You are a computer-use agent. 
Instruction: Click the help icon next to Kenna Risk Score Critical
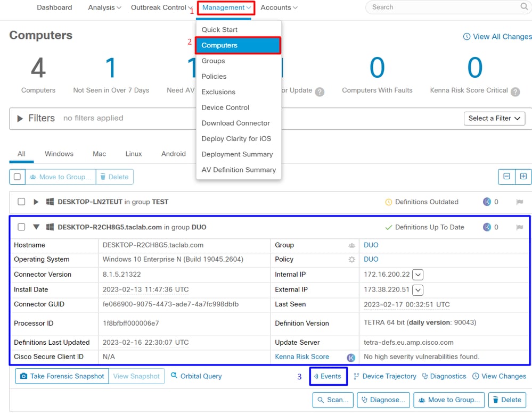click(x=515, y=92)
